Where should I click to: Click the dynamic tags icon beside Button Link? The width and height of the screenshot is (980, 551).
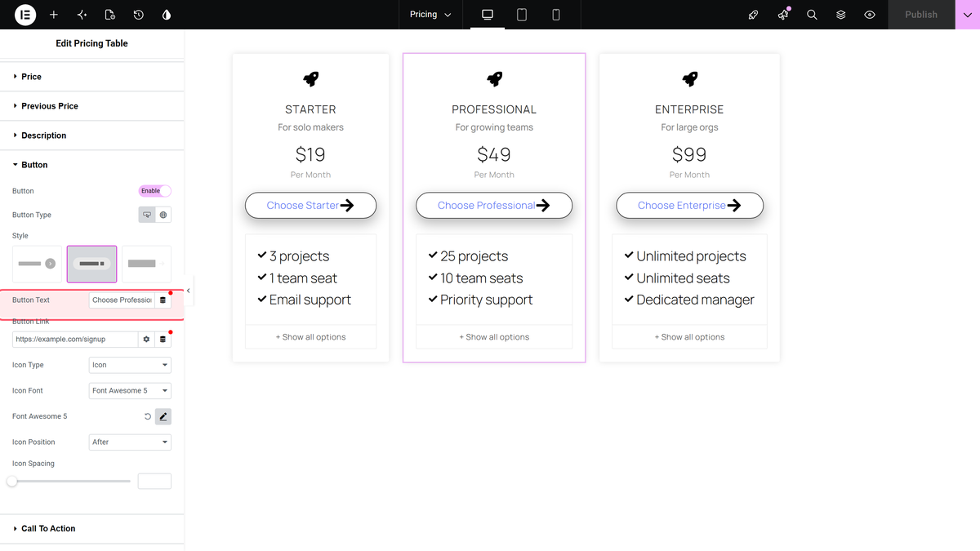tap(163, 339)
